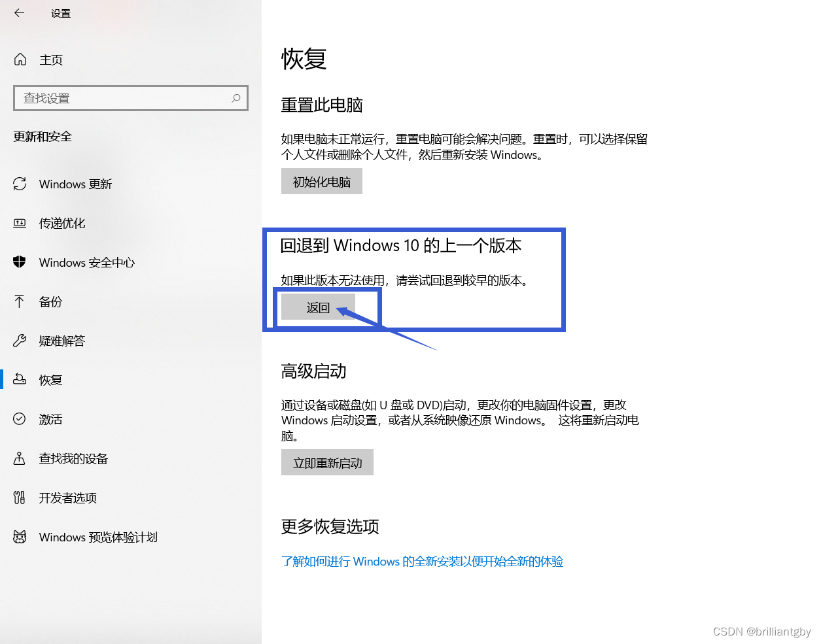Screen dimensions: 821x644
Task: Click the 更新和安全 section label
Action: click(x=43, y=137)
